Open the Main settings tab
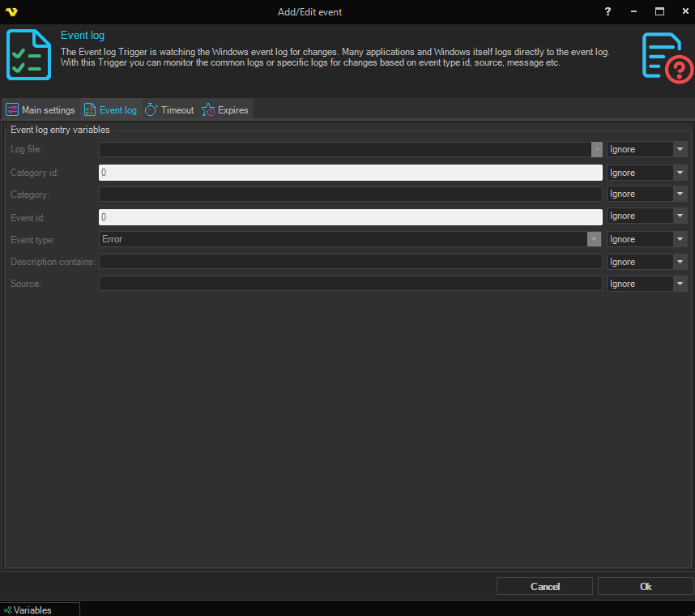Image resolution: width=695 pixels, height=616 pixels. [x=41, y=110]
